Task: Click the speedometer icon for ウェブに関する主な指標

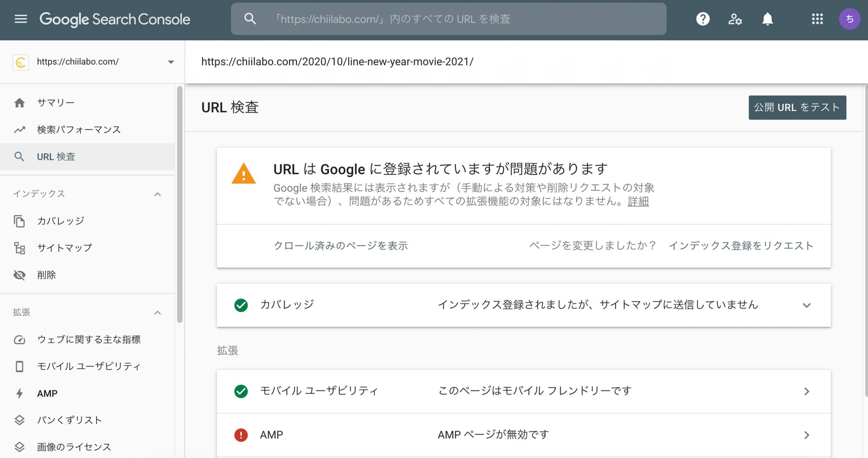Action: click(19, 339)
